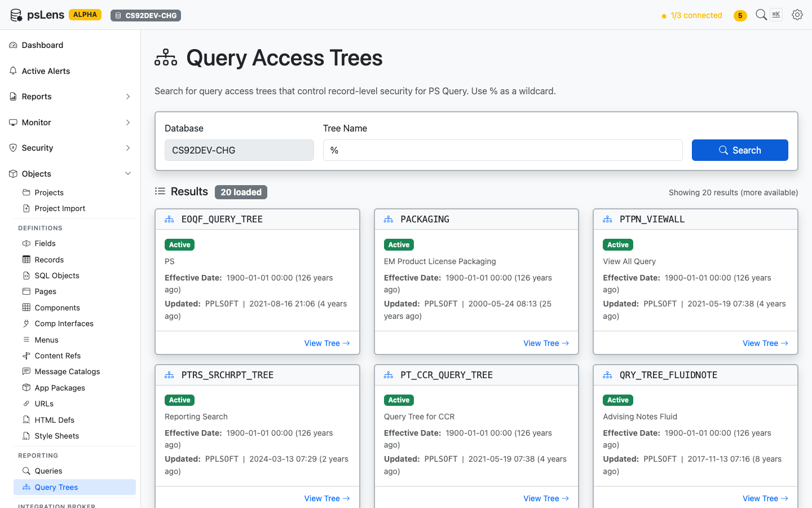The width and height of the screenshot is (812, 508).
Task: Click the 1/3 connected status indicator
Action: click(692, 16)
